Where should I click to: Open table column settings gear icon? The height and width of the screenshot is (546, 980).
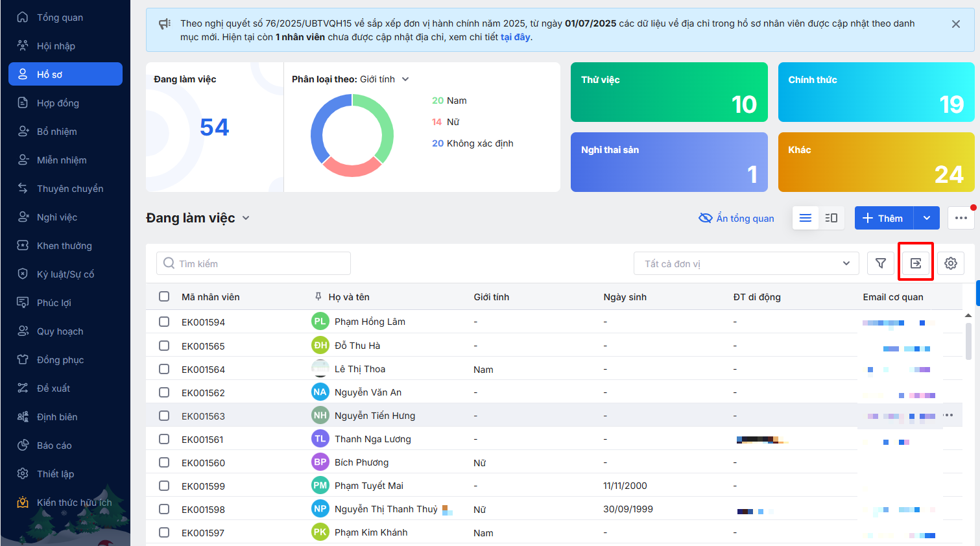tap(950, 263)
